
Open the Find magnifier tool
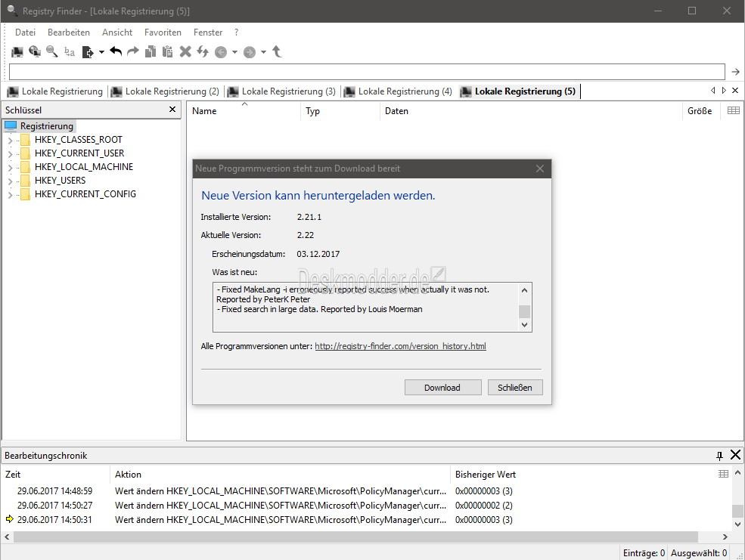51,51
